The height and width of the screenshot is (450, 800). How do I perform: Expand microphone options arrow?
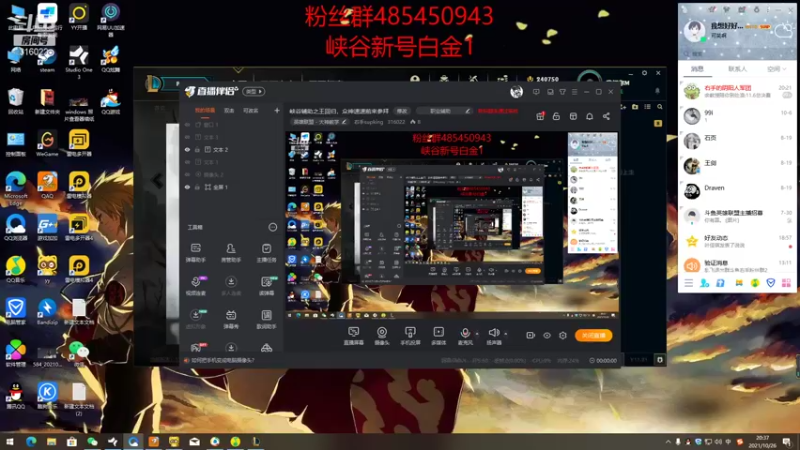click(x=477, y=334)
